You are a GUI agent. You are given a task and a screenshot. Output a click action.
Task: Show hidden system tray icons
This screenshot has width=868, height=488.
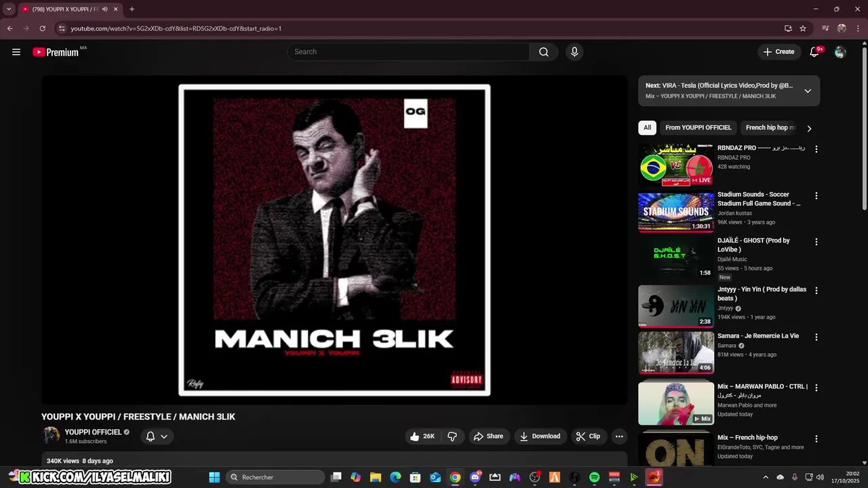(x=766, y=477)
